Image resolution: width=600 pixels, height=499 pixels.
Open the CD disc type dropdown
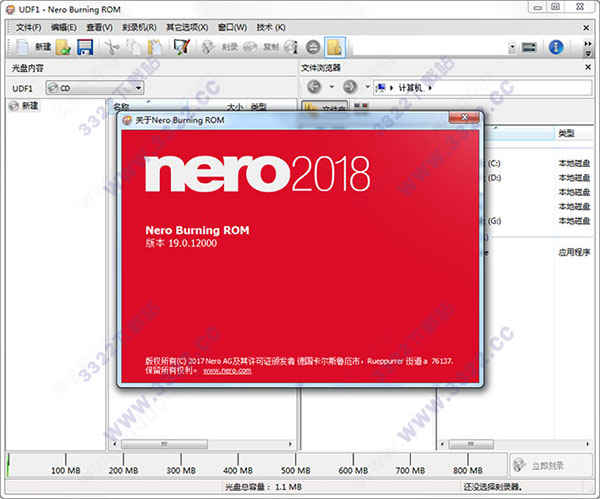pyautogui.click(x=95, y=88)
